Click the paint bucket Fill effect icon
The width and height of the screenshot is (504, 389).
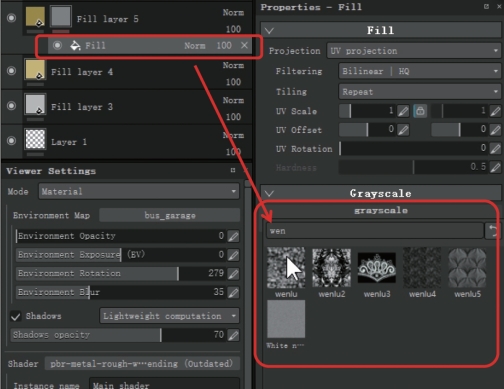[75, 45]
